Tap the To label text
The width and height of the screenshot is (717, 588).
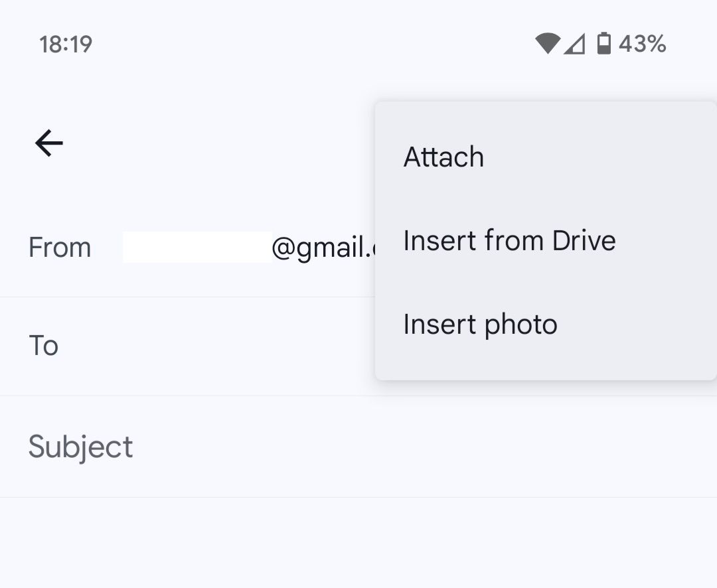click(43, 345)
